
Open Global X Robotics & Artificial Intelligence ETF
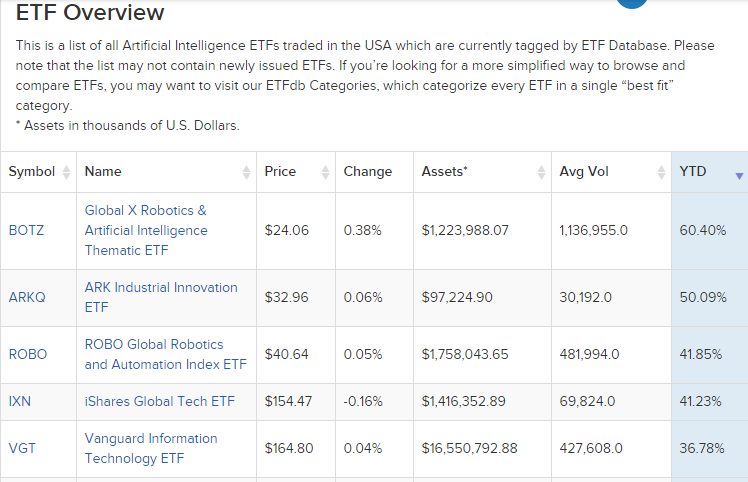click(x=146, y=230)
